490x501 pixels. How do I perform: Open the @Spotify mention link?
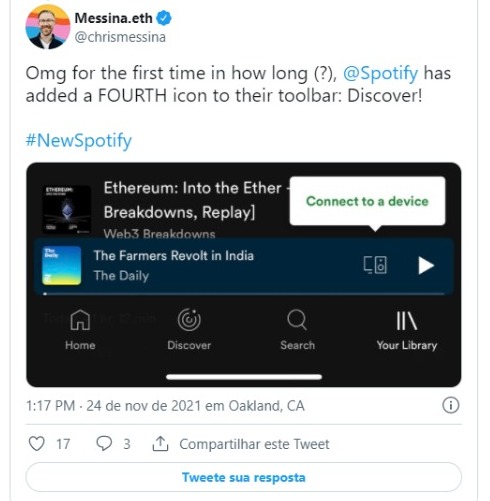pyautogui.click(x=380, y=73)
